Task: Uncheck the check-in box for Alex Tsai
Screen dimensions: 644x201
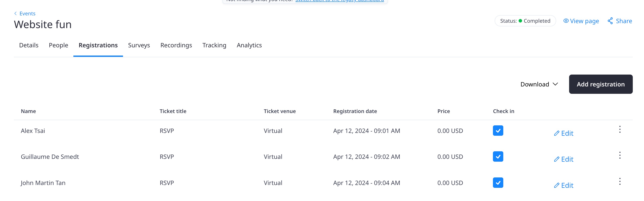Action: click(x=498, y=131)
